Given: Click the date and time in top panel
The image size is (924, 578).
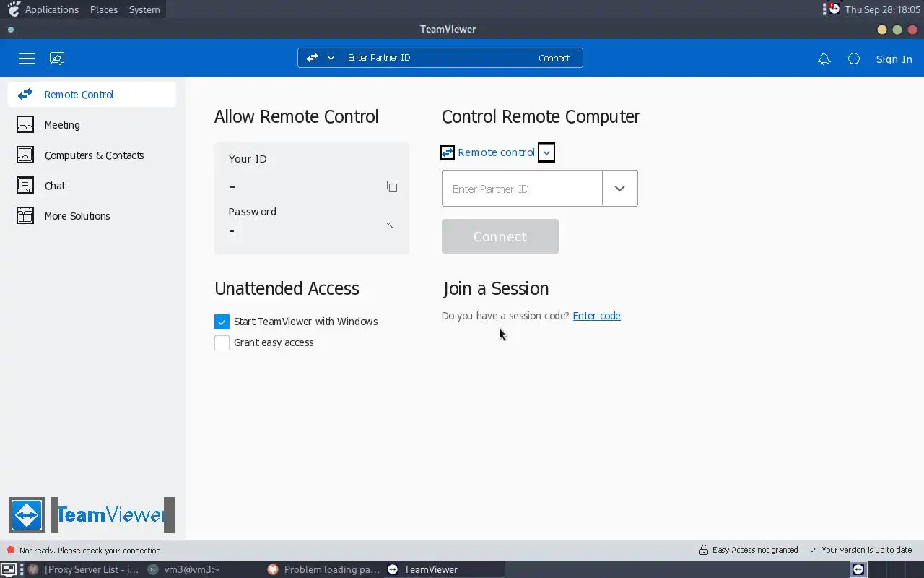Looking at the screenshot, I should (883, 9).
